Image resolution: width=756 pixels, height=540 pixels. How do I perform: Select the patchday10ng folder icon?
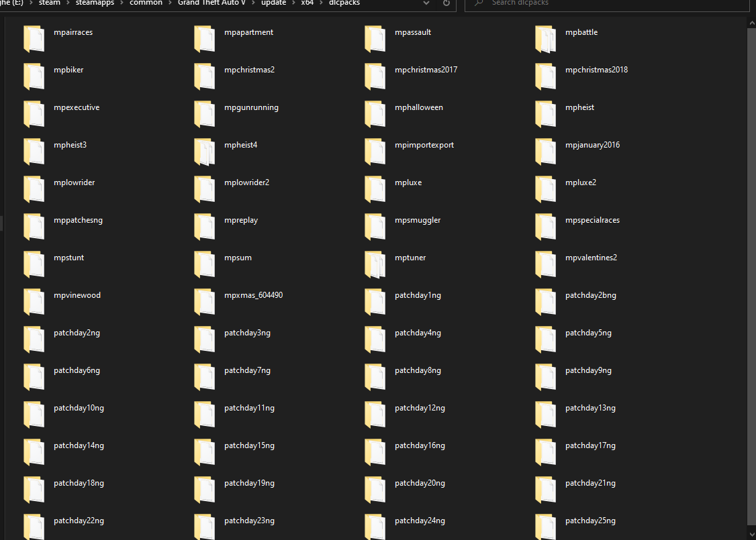[34, 415]
